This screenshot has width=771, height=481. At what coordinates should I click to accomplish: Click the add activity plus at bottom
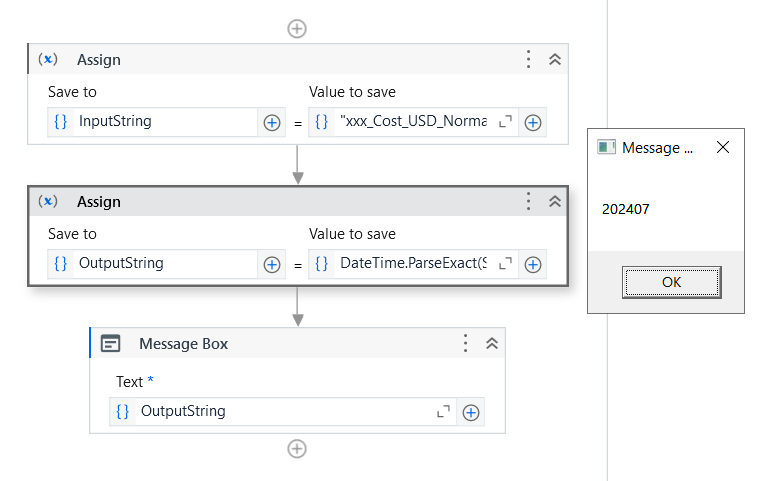pyautogui.click(x=297, y=448)
